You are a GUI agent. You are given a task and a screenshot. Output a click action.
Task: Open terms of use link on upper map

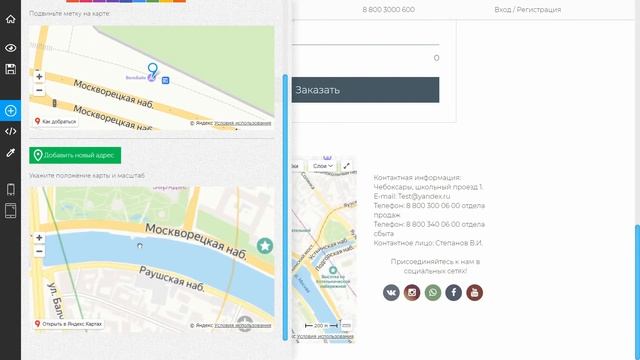pyautogui.click(x=242, y=123)
